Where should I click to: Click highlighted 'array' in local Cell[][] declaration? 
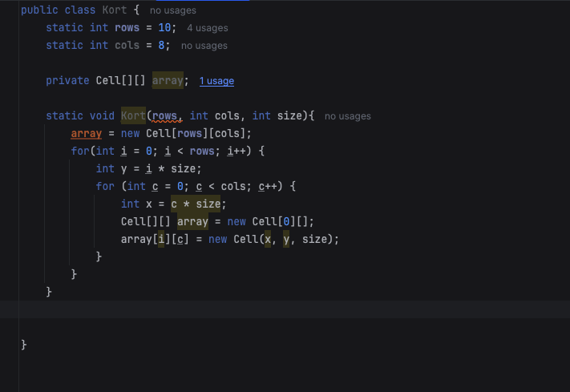(x=192, y=221)
